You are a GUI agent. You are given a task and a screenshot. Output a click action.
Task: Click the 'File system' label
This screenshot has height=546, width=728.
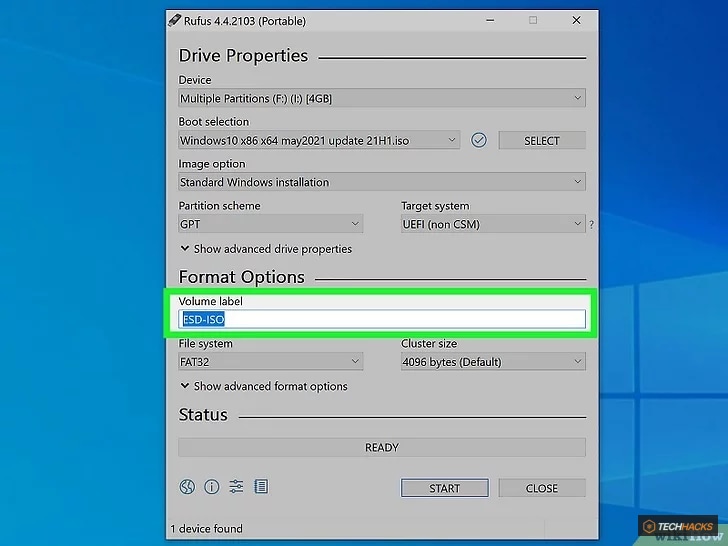tap(206, 344)
